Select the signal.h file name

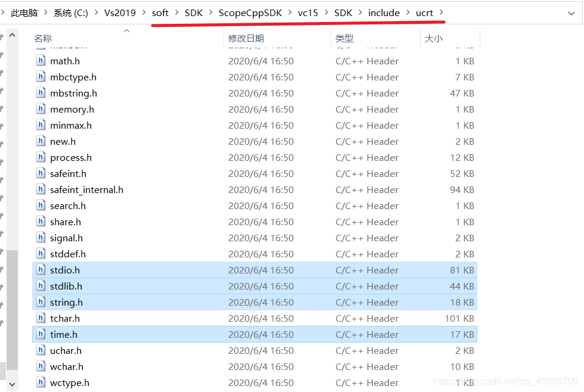[x=66, y=238]
